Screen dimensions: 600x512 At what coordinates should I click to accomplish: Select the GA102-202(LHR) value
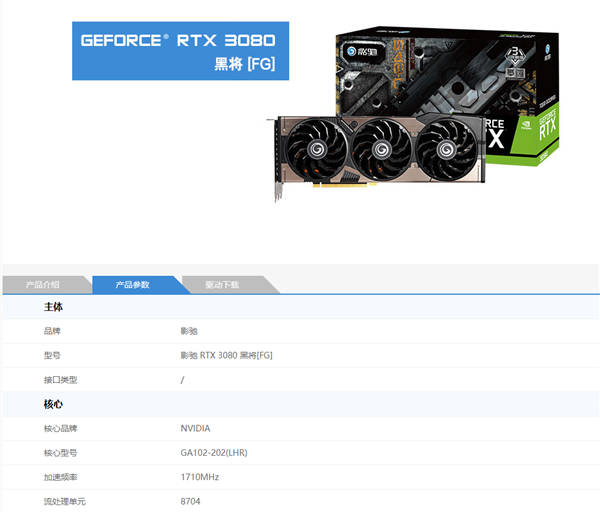point(214,453)
